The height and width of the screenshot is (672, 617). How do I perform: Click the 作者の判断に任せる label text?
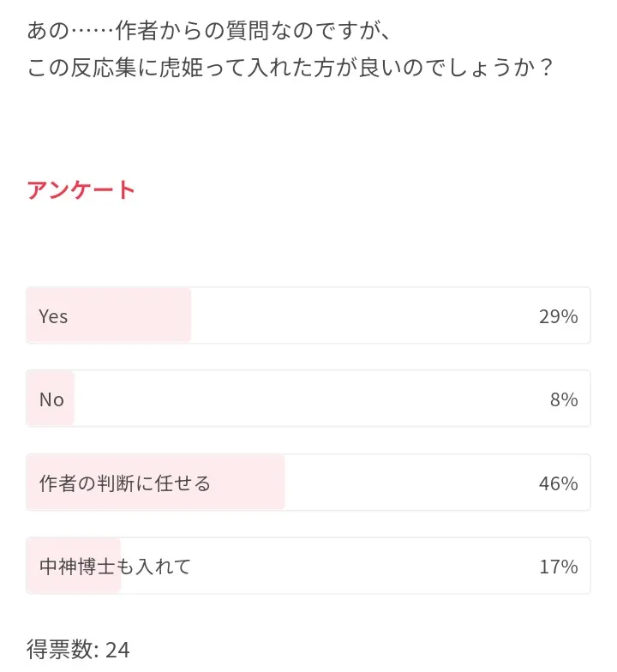[x=125, y=483]
